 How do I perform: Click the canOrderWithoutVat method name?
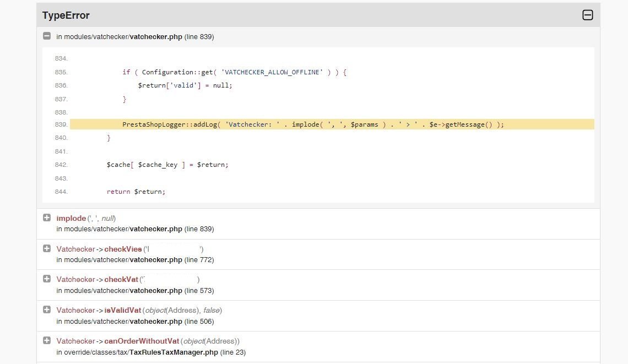pyautogui.click(x=141, y=341)
